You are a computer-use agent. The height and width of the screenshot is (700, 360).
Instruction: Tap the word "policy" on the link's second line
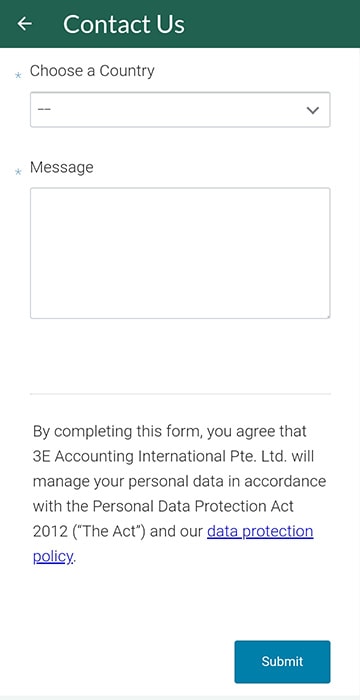(53, 557)
